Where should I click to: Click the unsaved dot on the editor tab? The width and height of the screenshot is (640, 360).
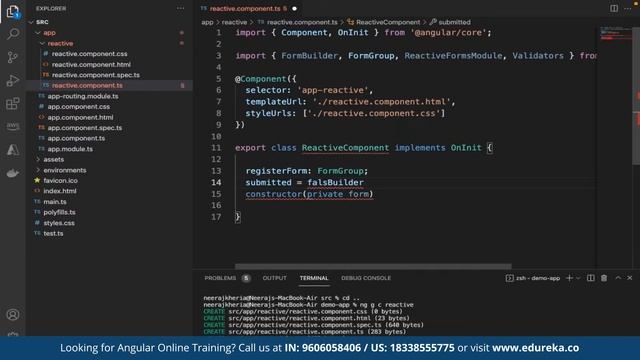coord(294,9)
